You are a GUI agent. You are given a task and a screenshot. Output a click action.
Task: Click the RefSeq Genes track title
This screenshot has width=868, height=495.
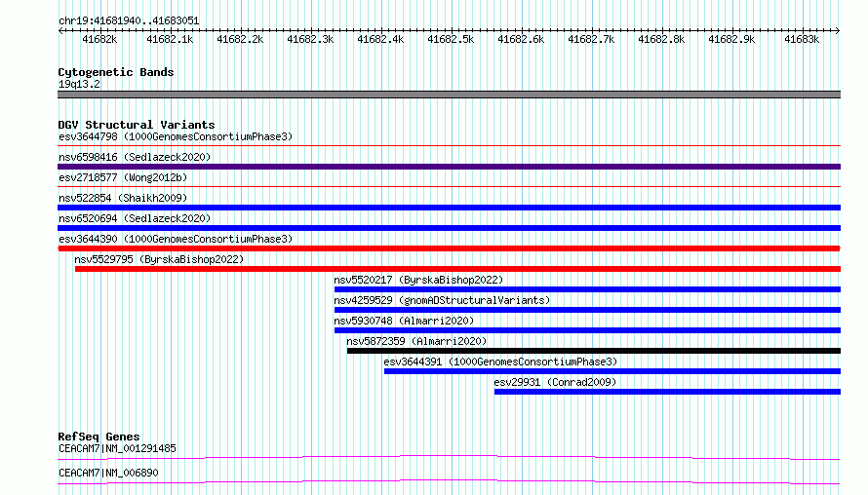point(99,437)
